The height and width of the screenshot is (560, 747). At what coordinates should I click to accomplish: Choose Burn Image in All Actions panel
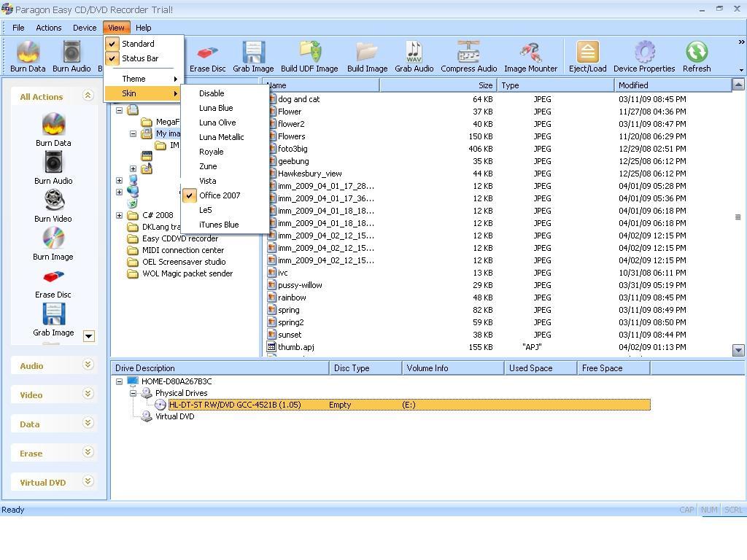53,238
